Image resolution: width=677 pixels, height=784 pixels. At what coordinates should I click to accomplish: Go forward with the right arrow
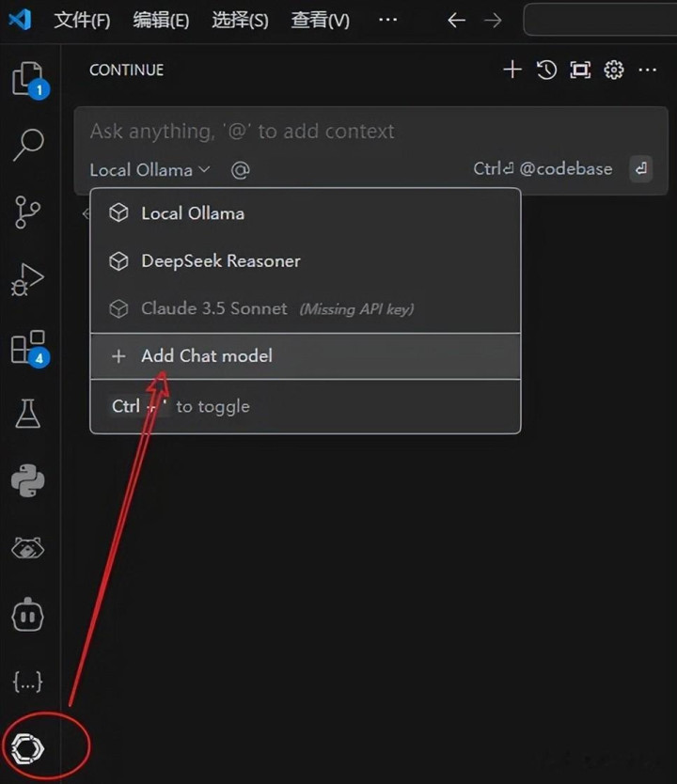point(493,20)
